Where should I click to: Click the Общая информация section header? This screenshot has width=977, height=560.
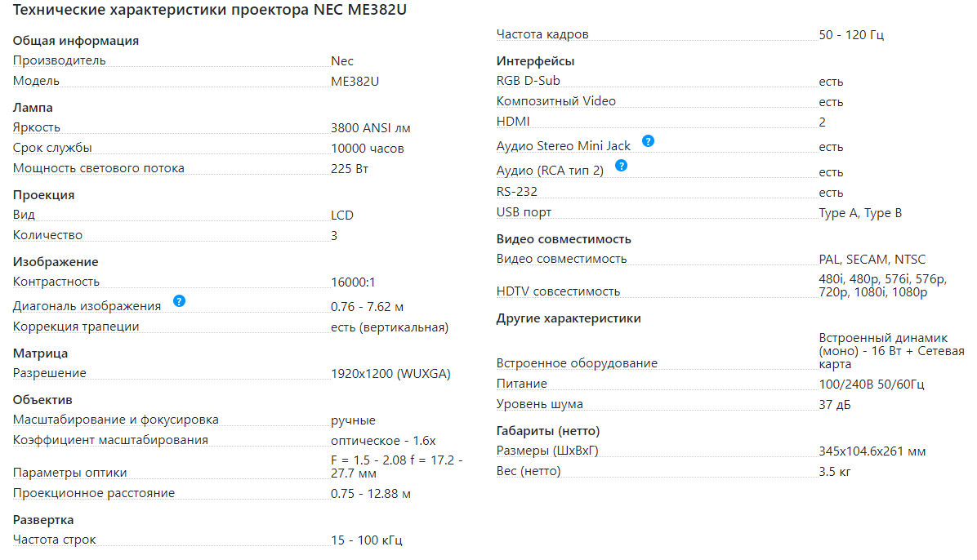pos(76,41)
